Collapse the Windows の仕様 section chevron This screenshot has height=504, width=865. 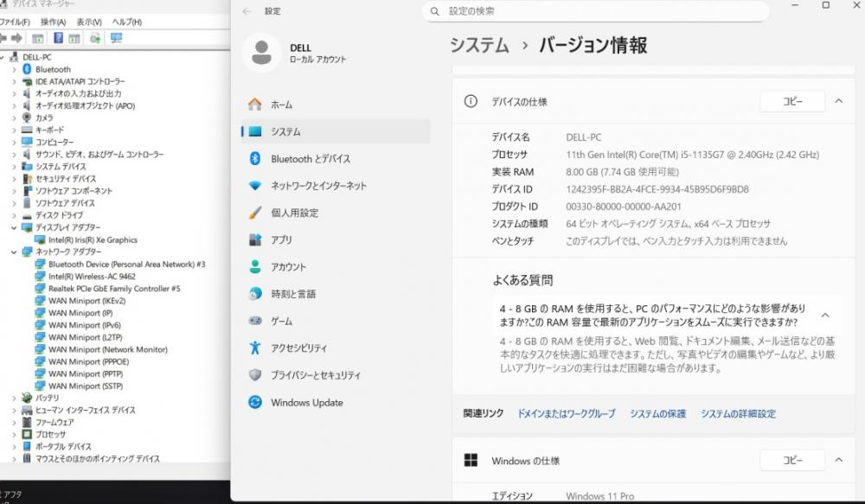838,460
